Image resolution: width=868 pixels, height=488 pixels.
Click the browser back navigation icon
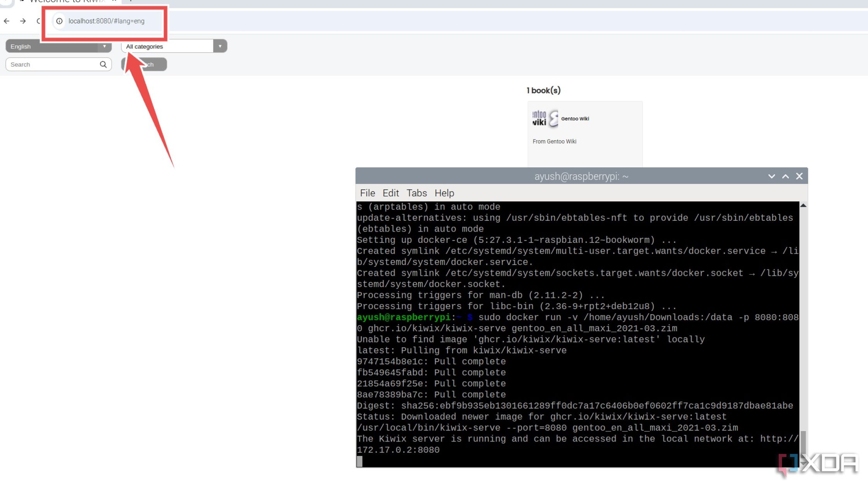point(7,21)
